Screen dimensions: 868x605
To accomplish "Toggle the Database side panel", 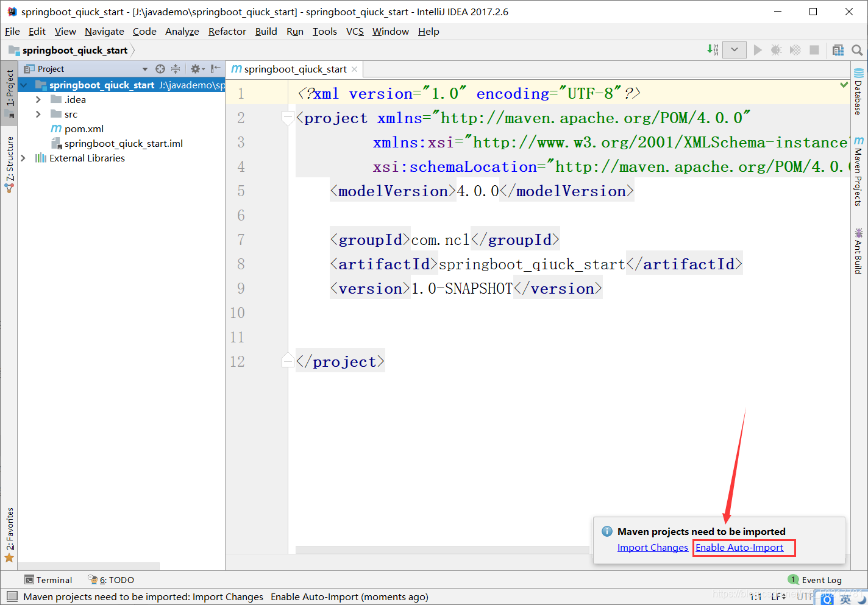I will point(858,91).
